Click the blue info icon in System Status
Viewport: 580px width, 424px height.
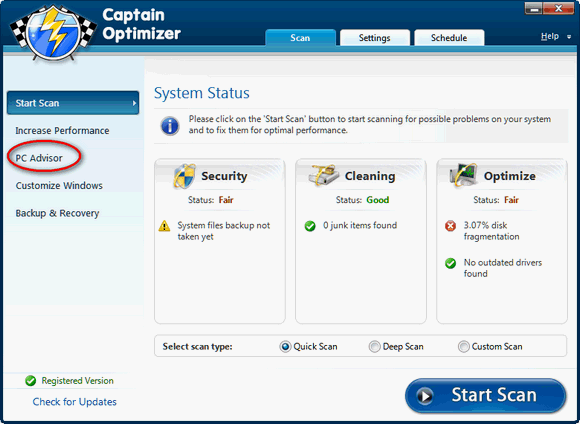pos(170,126)
